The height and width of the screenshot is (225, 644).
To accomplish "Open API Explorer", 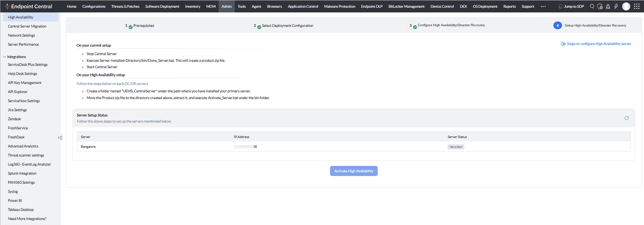I will point(18,92).
